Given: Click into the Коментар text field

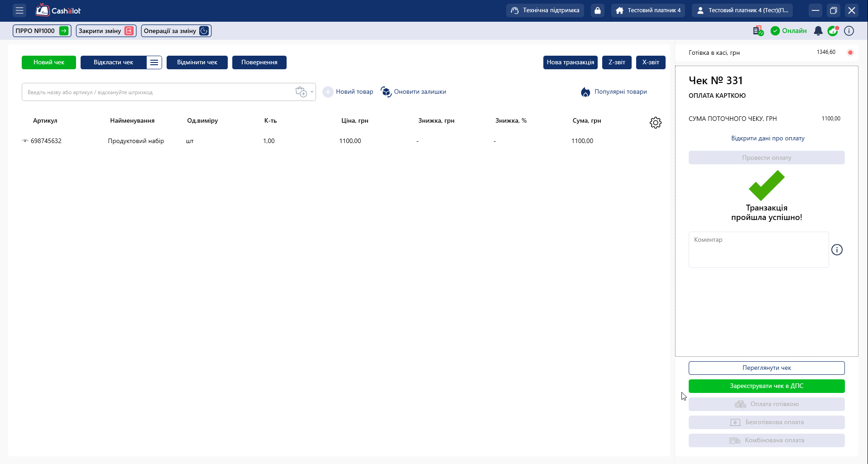Looking at the screenshot, I should [x=758, y=250].
